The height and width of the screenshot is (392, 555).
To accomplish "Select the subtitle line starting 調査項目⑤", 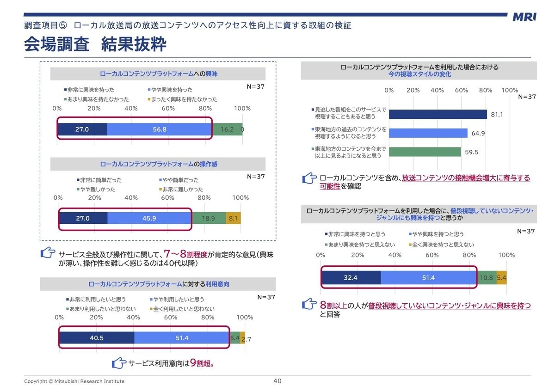I will (188, 25).
